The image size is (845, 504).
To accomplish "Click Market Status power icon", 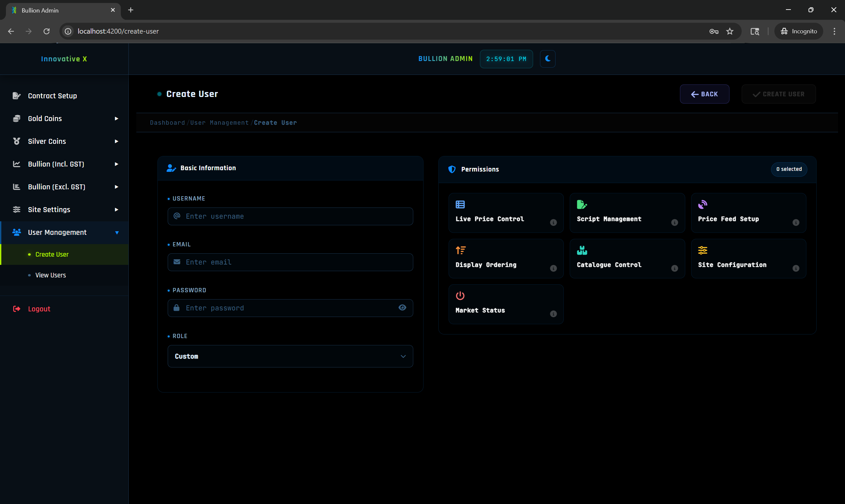I will [x=460, y=296].
